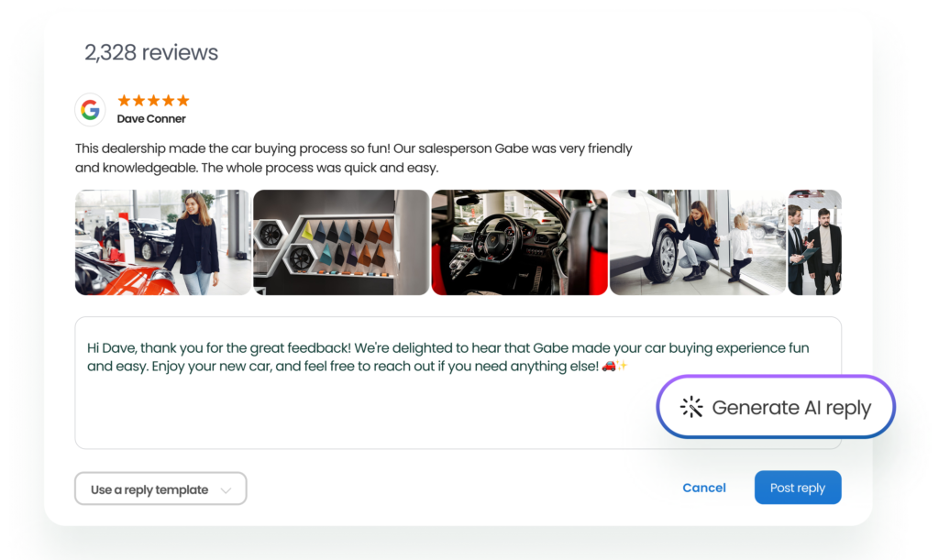Image resolution: width=939 pixels, height=560 pixels.
Task: Open the Use a reply template dropdown
Action: (x=160, y=489)
